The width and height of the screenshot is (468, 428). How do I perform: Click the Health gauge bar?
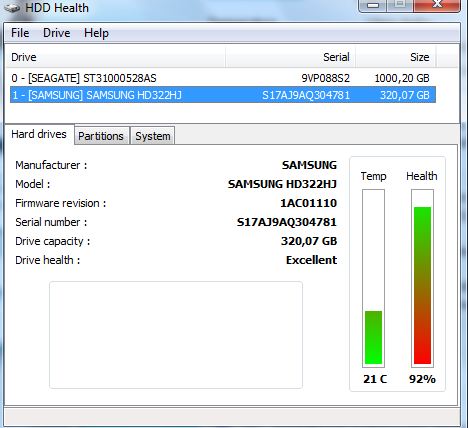[422, 278]
